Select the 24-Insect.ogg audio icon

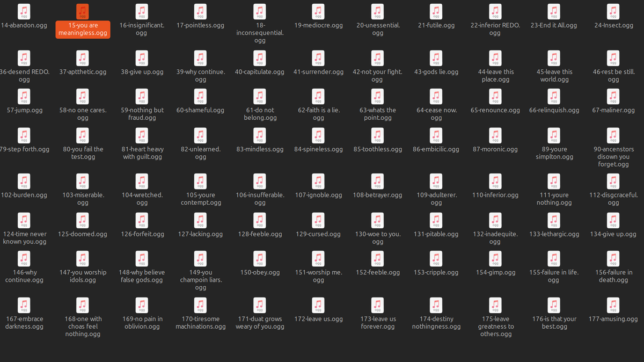point(613,11)
